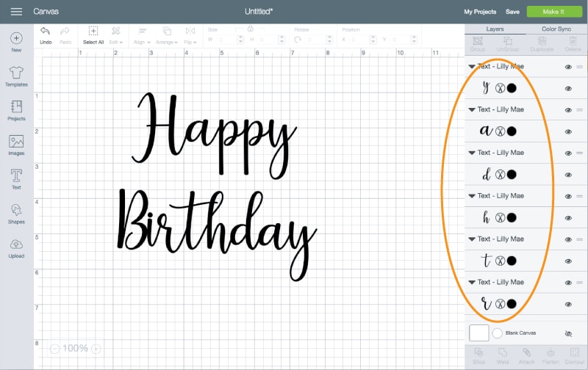Viewport: 588px width, 370px height.
Task: Open My Projects link
Action: (480, 12)
